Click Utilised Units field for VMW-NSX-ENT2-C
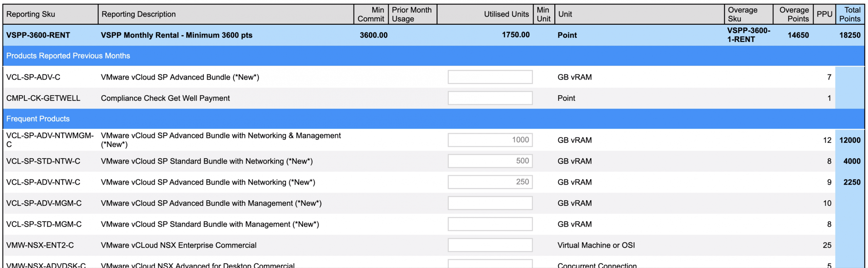Image resolution: width=868 pixels, height=268 pixels. click(490, 245)
